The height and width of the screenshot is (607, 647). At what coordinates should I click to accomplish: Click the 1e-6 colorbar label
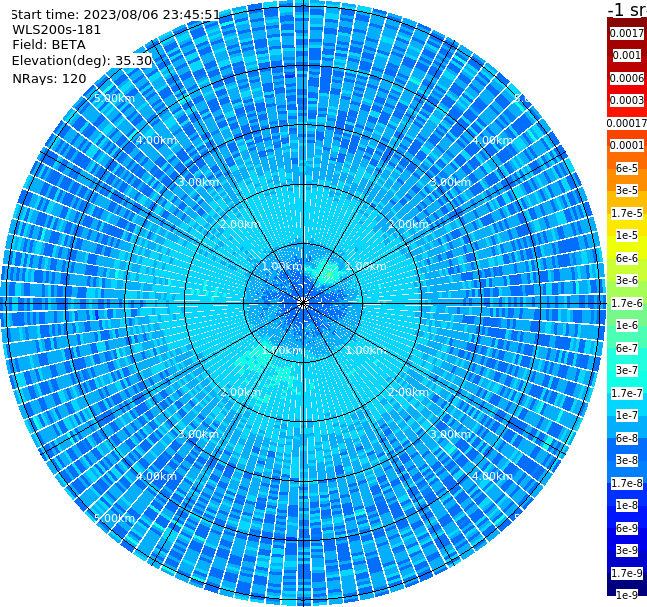(x=627, y=325)
